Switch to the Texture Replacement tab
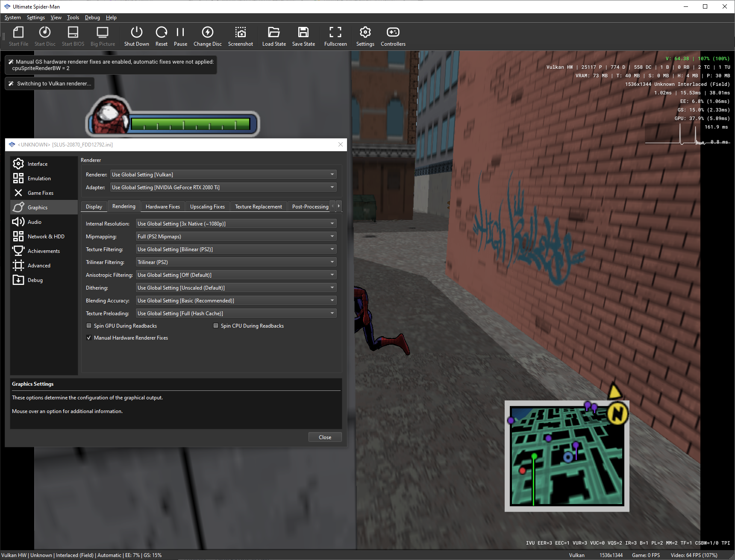The width and height of the screenshot is (735, 560). tap(259, 206)
